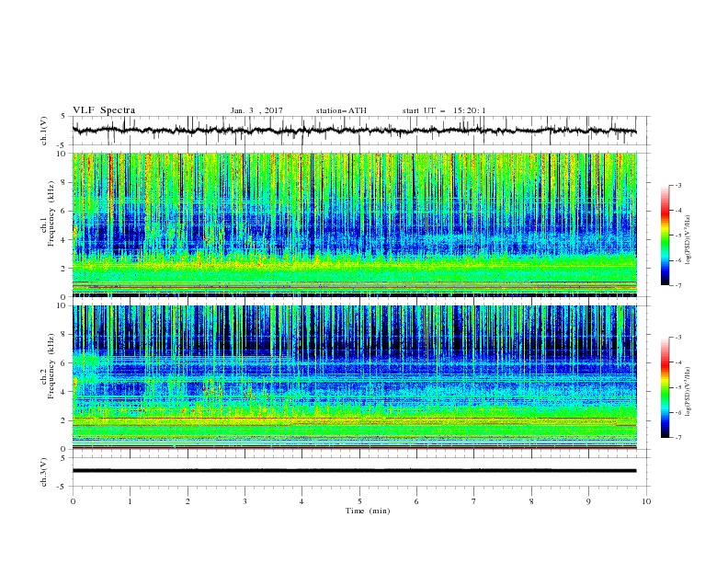Click the ch.2 "log(PSD)(V²/Hz)" colorbar label
Viewport: 728px width, 563px height.
[x=688, y=392]
